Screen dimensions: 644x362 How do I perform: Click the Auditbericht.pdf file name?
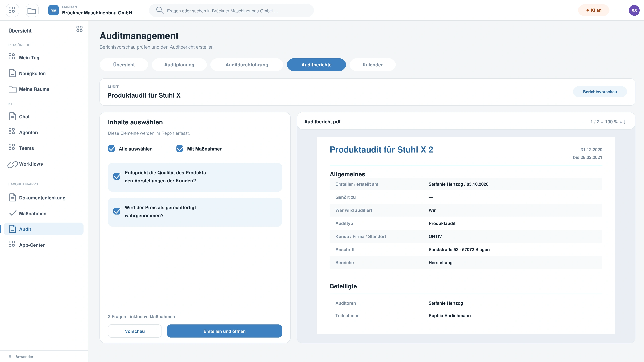(x=322, y=122)
